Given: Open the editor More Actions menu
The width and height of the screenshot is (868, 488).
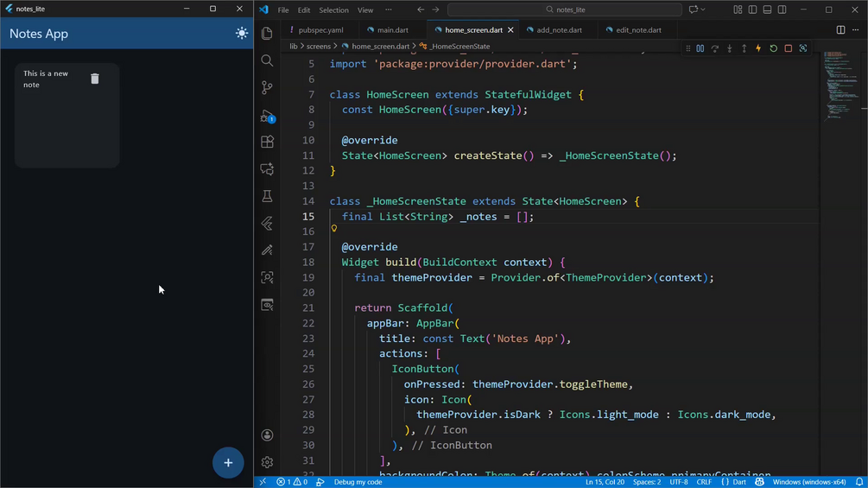Looking at the screenshot, I should 855,30.
